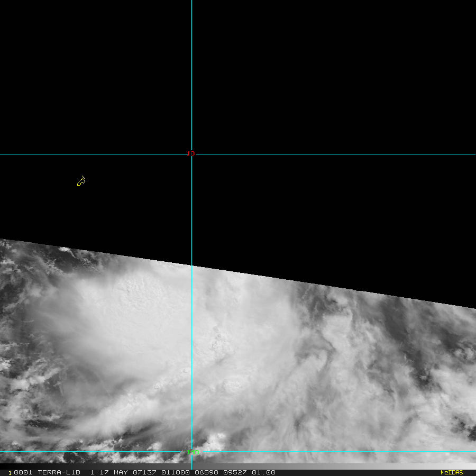Click the TERRA-L1B satellite label

(x=59, y=472)
